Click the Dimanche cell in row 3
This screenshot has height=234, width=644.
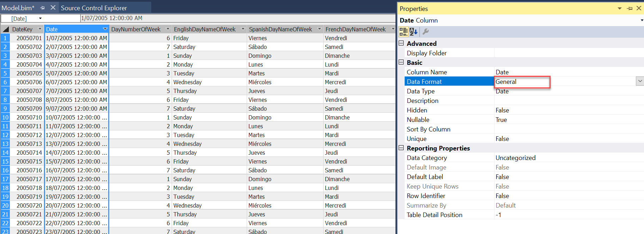[x=359, y=56]
